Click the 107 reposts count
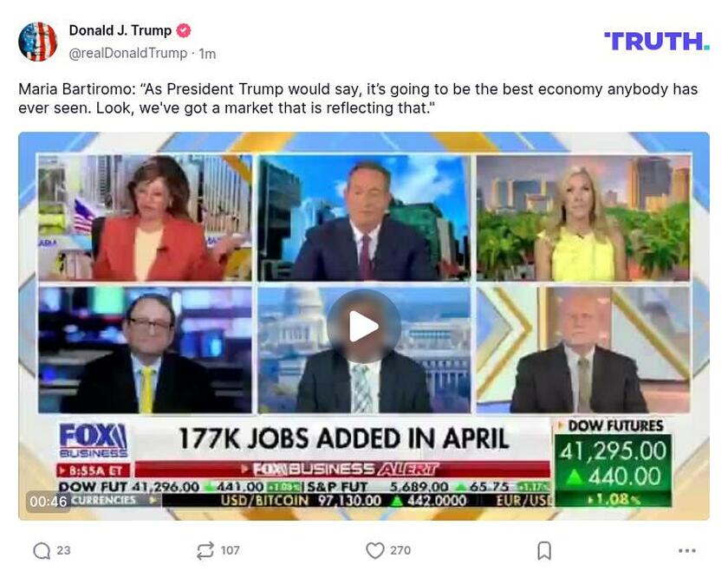 click(x=230, y=550)
